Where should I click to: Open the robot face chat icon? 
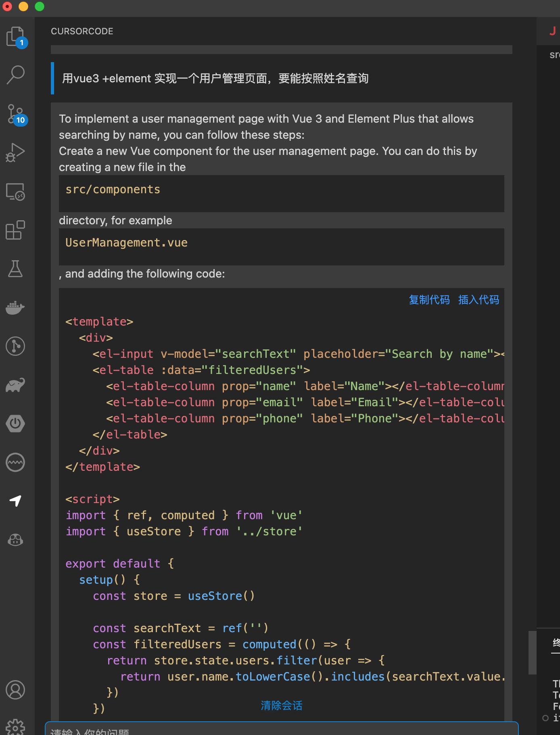[x=16, y=540]
